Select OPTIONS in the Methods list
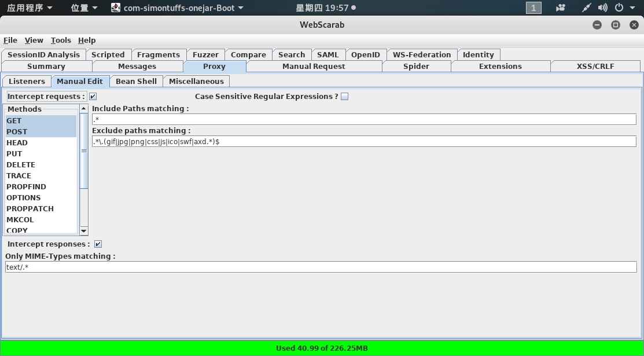This screenshot has width=644, height=356. 41,198
